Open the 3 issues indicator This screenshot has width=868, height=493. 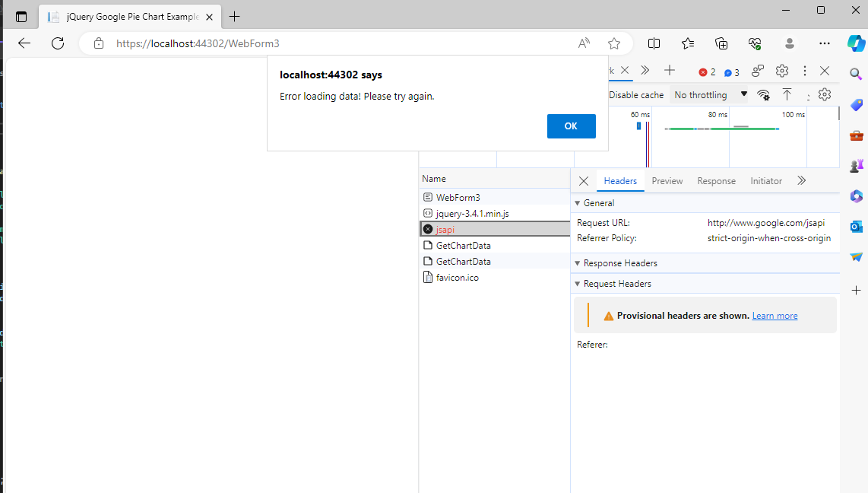pos(731,72)
